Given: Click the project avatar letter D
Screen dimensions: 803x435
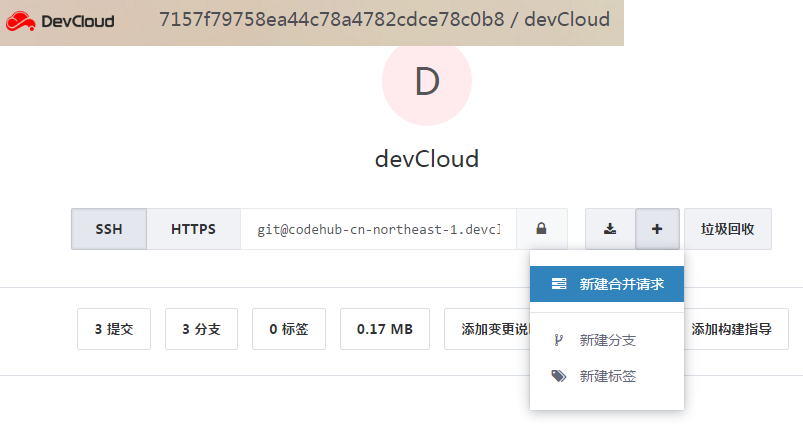Looking at the screenshot, I should (x=427, y=81).
